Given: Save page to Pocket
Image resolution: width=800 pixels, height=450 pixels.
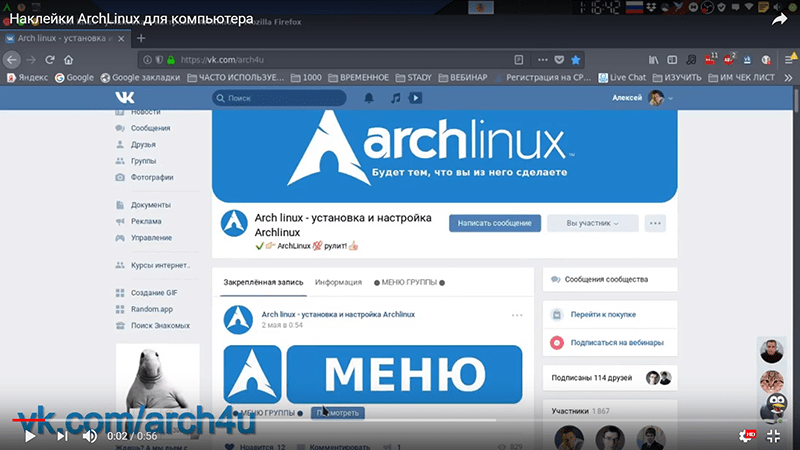Looking at the screenshot, I should pos(559,60).
